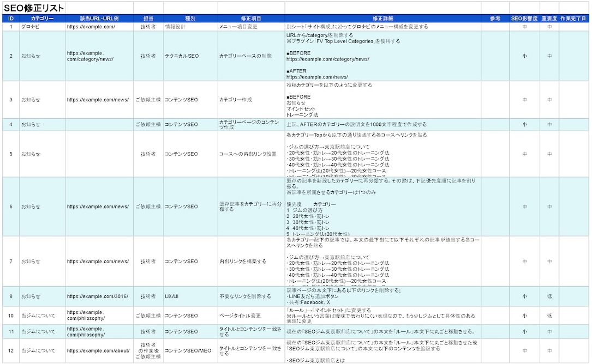Image resolution: width=592 pixels, height=364 pixels.
Task: Click the 修正項目 column header
Action: [x=251, y=19]
